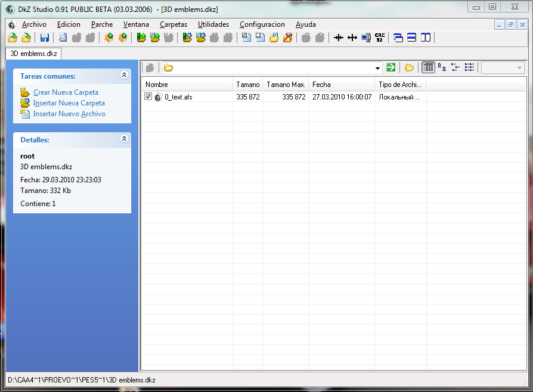Open the Ayuda menu
Screen dimensions: 533x392
[306, 24]
